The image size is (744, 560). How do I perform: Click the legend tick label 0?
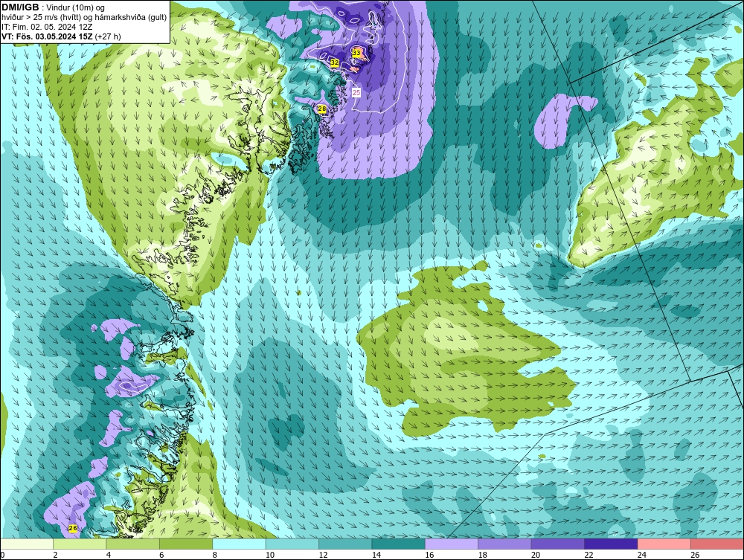pos(2,555)
